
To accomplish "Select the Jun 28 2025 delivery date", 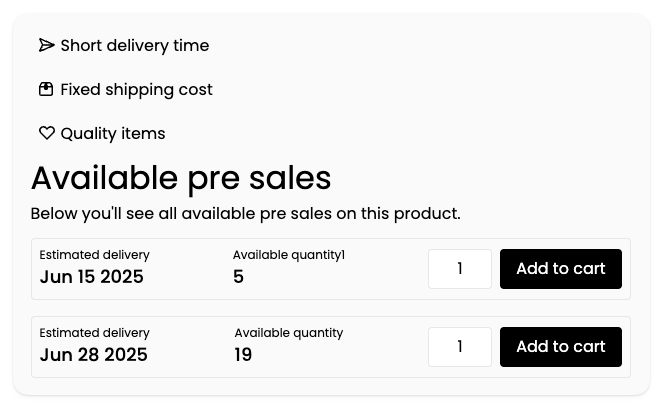I will pos(93,355).
